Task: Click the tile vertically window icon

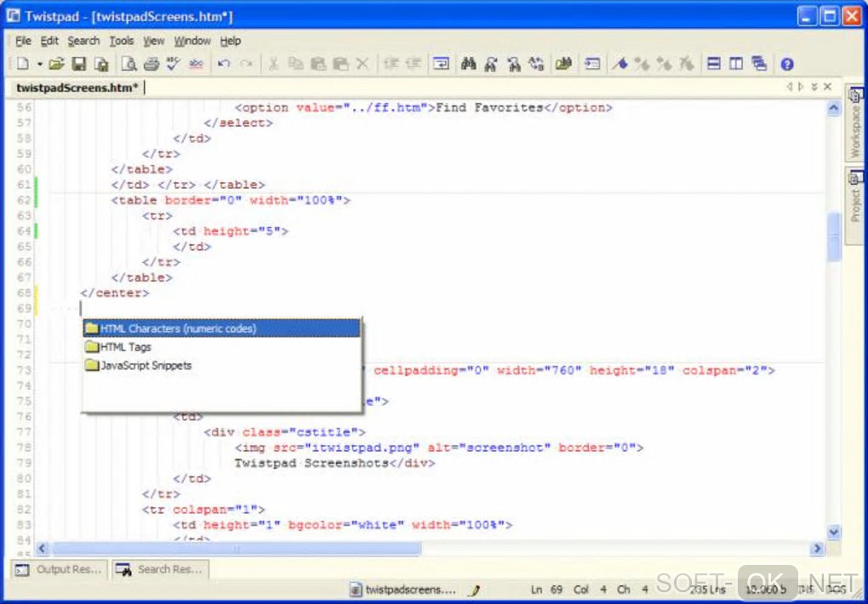Action: click(x=736, y=64)
